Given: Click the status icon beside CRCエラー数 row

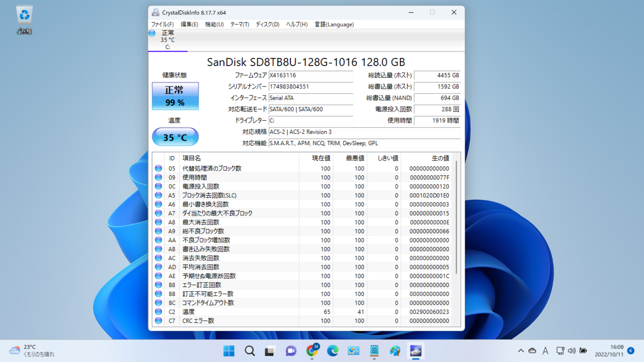Looking at the screenshot, I should (x=158, y=320).
